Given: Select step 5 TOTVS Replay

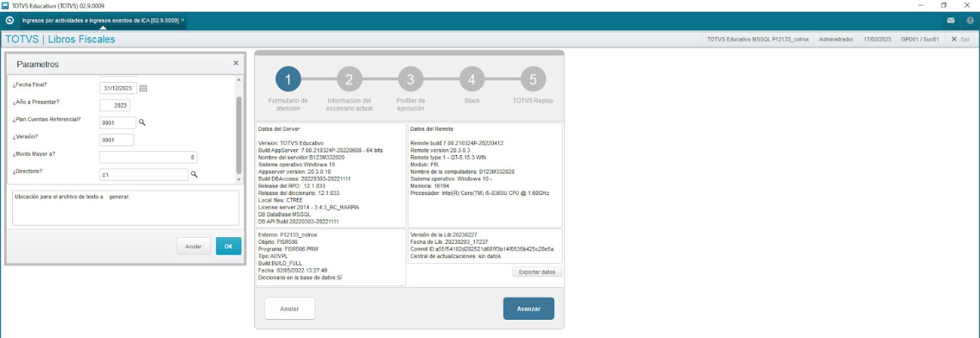Looking at the screenshot, I should (x=533, y=80).
